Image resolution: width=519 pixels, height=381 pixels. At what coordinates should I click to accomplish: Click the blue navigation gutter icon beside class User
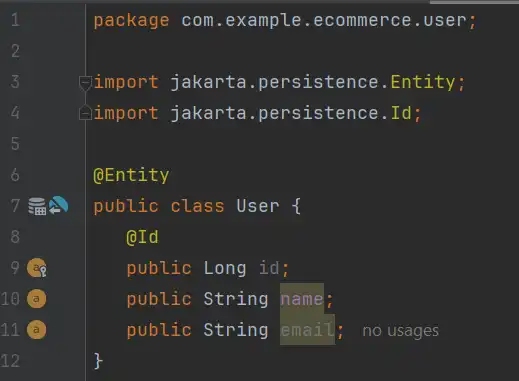59,205
